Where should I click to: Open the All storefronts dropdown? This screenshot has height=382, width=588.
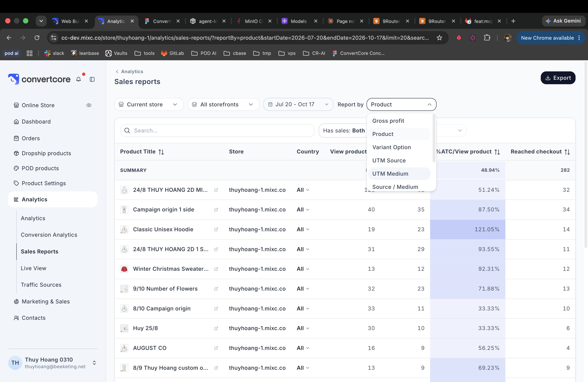pos(223,104)
